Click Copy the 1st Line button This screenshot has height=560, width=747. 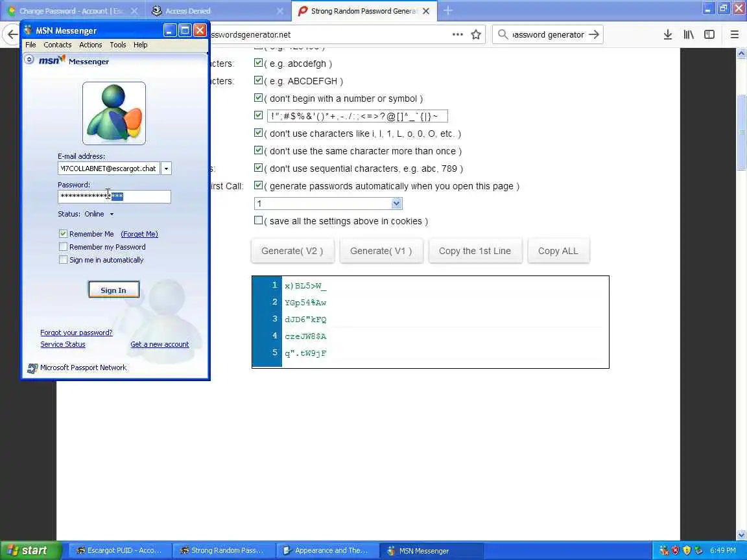[x=475, y=251]
